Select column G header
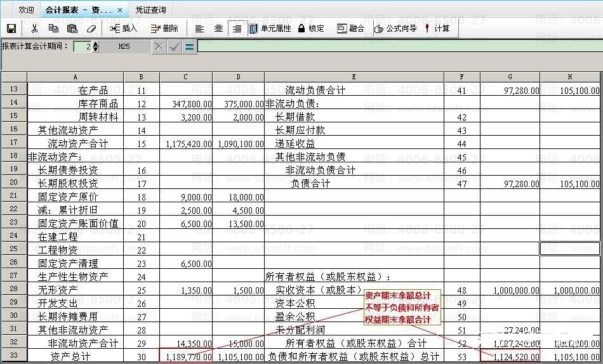The width and height of the screenshot is (603, 364). click(x=510, y=77)
